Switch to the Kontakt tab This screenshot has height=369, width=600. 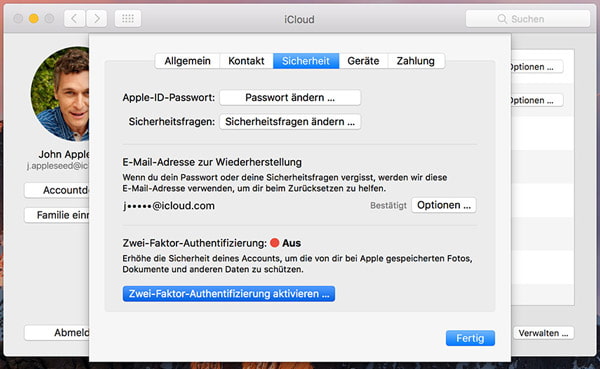click(246, 61)
